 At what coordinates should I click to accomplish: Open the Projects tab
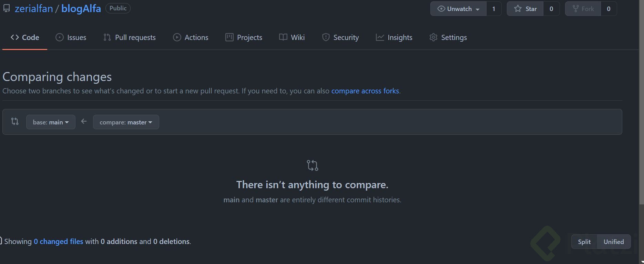coord(244,37)
